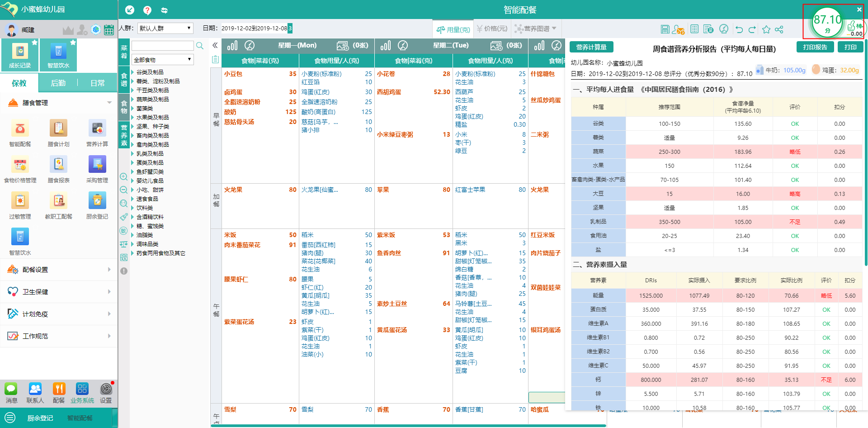
Task: Open the 默认人群 dropdown
Action: tap(165, 29)
